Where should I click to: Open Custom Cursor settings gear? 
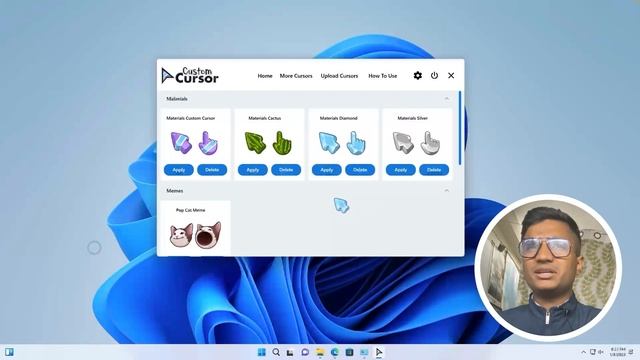click(x=417, y=76)
